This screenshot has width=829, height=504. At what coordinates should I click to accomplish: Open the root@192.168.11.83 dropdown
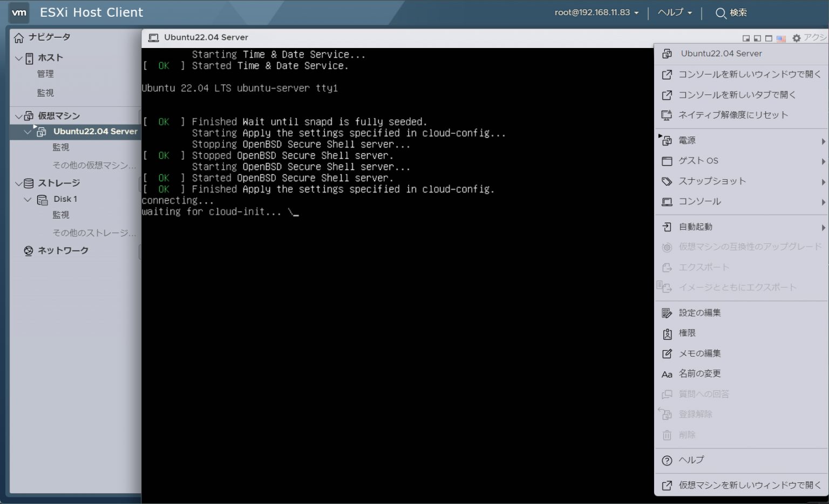pyautogui.click(x=596, y=12)
